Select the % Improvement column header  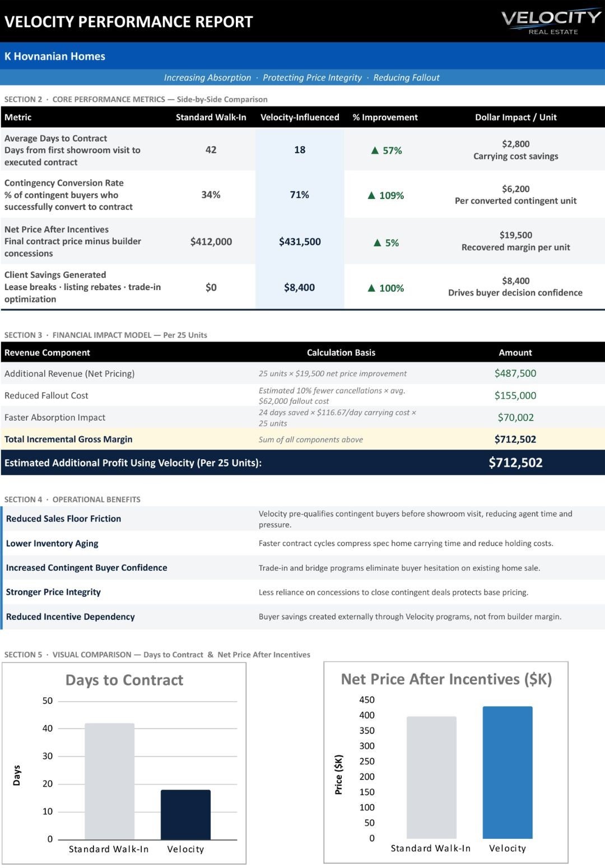(385, 118)
